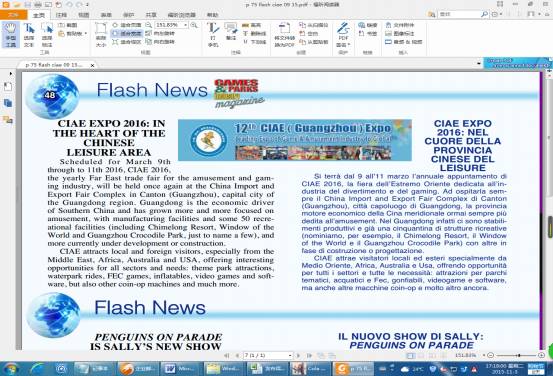Viewport: 553px width, 376px height.
Task: Open the zoom percentage dropdown in ribbon
Action: [186, 25]
